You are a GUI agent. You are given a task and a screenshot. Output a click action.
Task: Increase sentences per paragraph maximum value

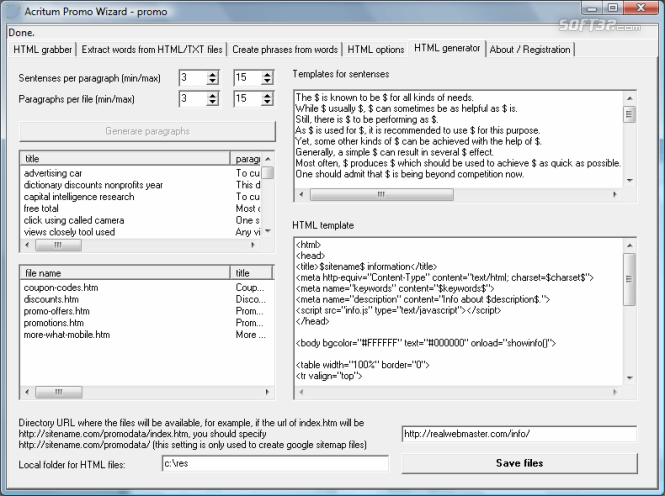267,74
